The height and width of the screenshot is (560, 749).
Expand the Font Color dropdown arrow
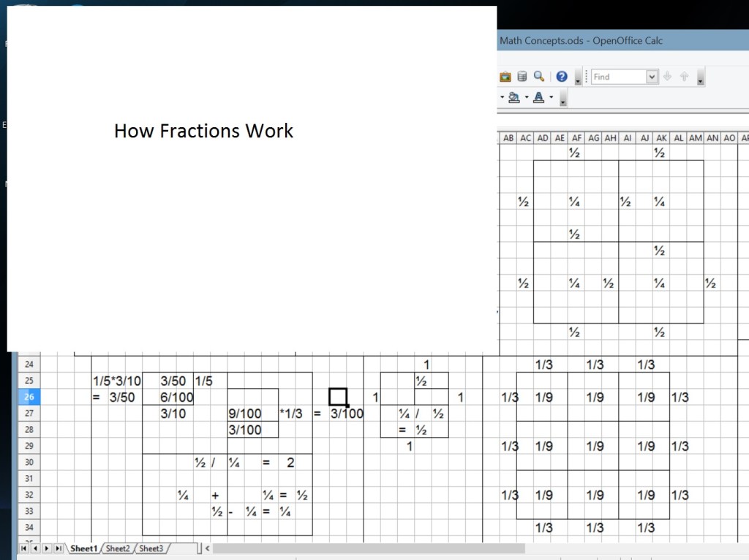[x=551, y=98]
